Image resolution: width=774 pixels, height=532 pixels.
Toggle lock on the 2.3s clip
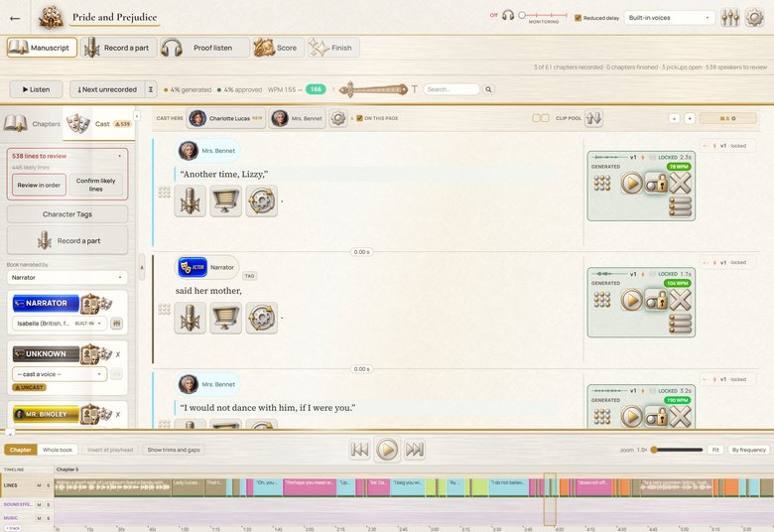(656, 184)
